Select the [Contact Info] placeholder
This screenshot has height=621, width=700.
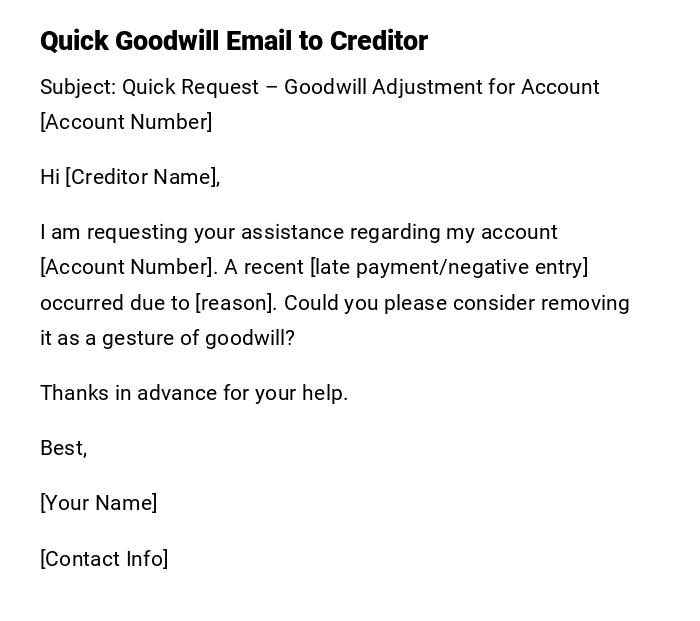pyautogui.click(x=104, y=559)
